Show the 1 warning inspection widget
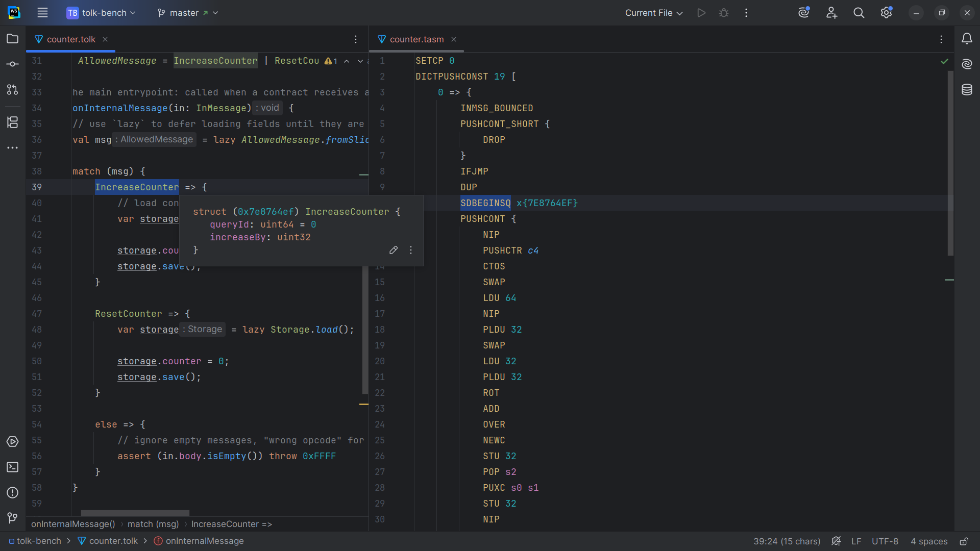 pyautogui.click(x=331, y=61)
